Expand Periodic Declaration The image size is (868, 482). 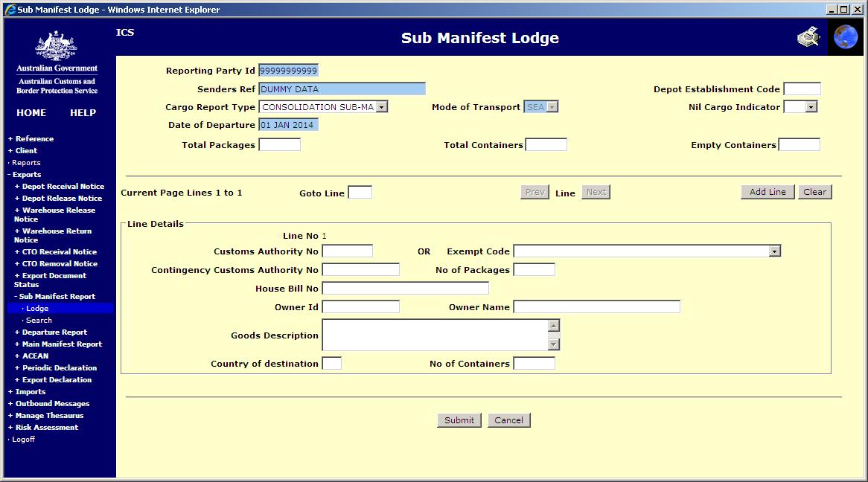tap(55, 368)
